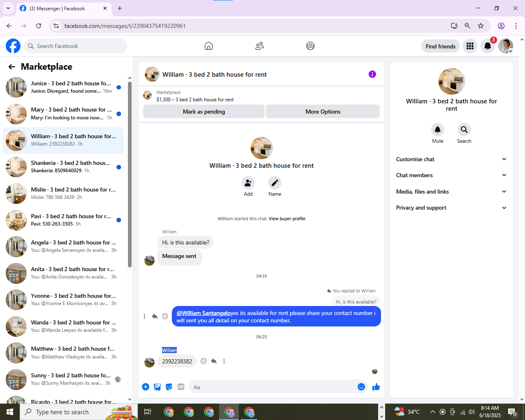
Task: Bookmark this page star icon
Action: (481, 26)
